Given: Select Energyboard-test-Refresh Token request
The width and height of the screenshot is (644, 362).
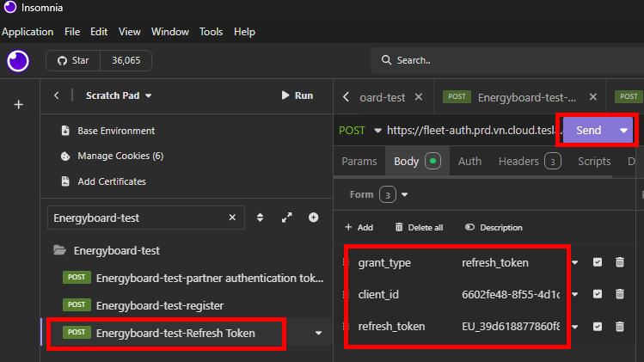Looking at the screenshot, I should 159,334.
